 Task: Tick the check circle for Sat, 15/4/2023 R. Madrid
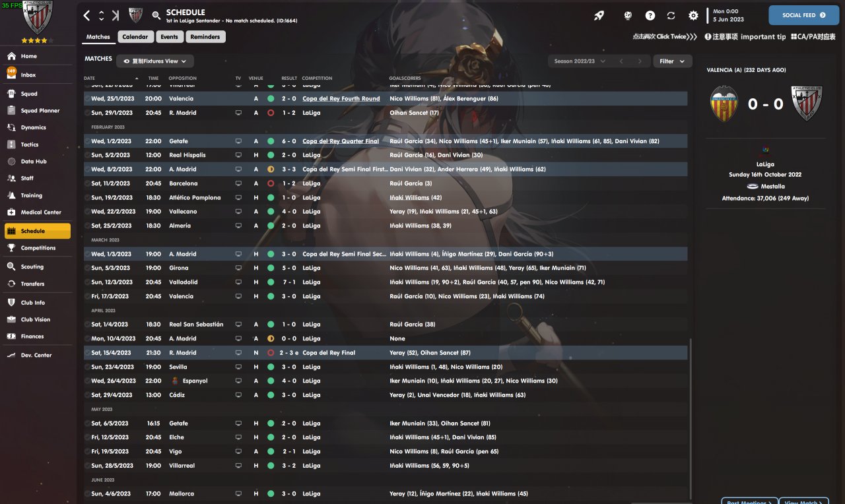tap(87, 353)
